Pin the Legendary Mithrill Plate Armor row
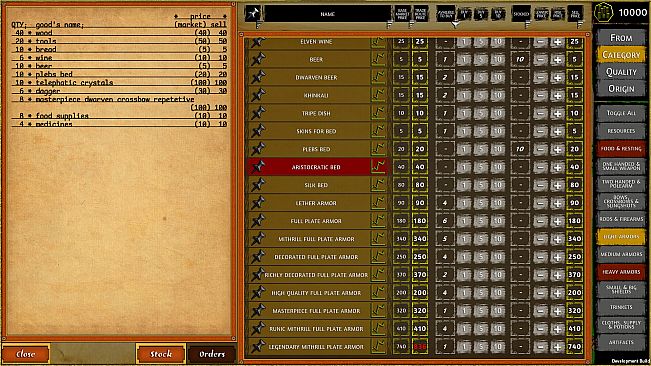This screenshot has width=651, height=366. [x=258, y=346]
